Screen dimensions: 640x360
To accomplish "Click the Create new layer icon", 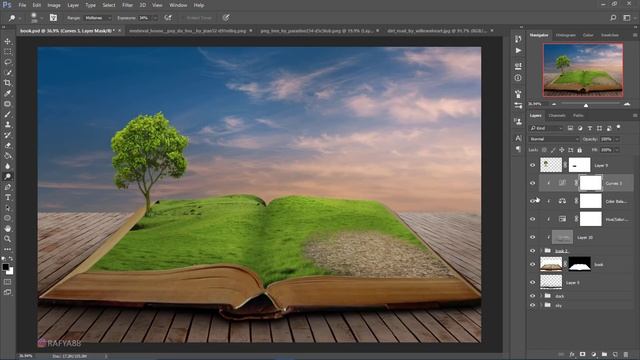I will tap(615, 354).
